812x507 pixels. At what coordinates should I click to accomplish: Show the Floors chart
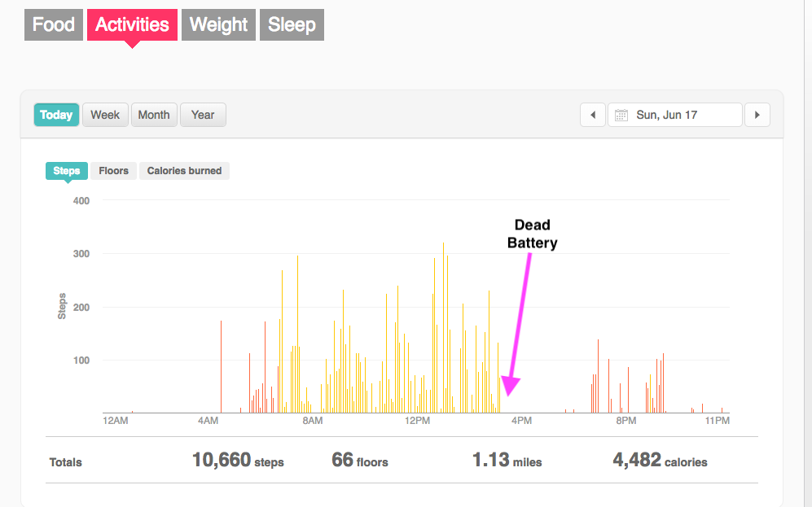click(113, 171)
